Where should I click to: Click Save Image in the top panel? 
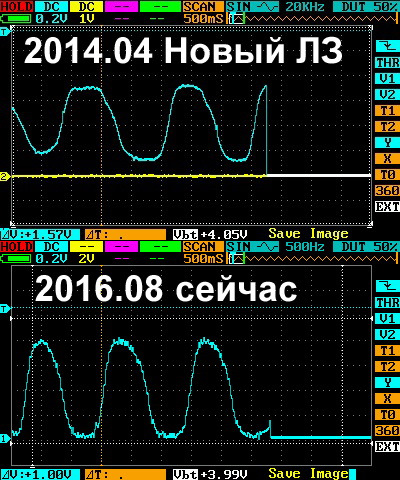tap(308, 233)
